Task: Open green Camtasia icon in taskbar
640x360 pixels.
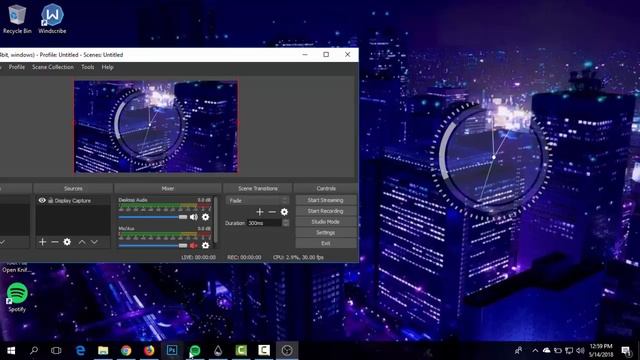Action: [241, 350]
